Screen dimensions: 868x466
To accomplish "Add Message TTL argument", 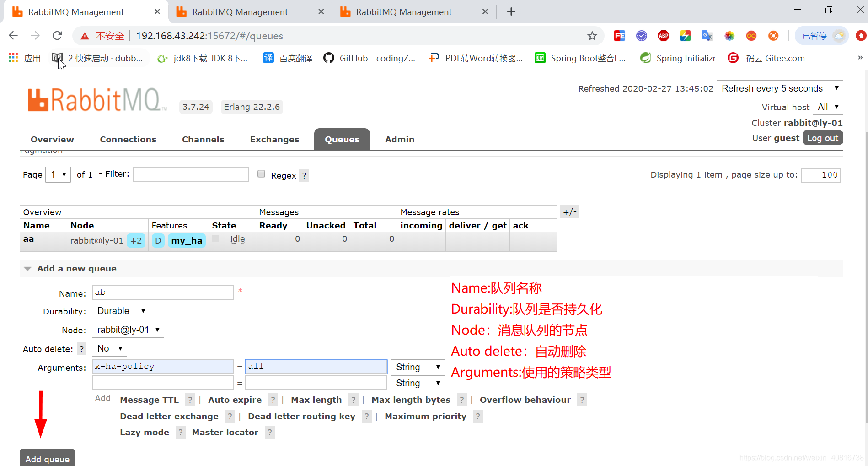I will pyautogui.click(x=149, y=400).
